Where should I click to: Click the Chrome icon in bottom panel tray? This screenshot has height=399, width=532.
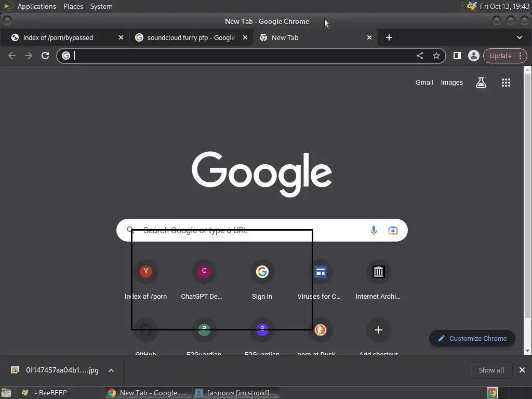tap(492, 393)
